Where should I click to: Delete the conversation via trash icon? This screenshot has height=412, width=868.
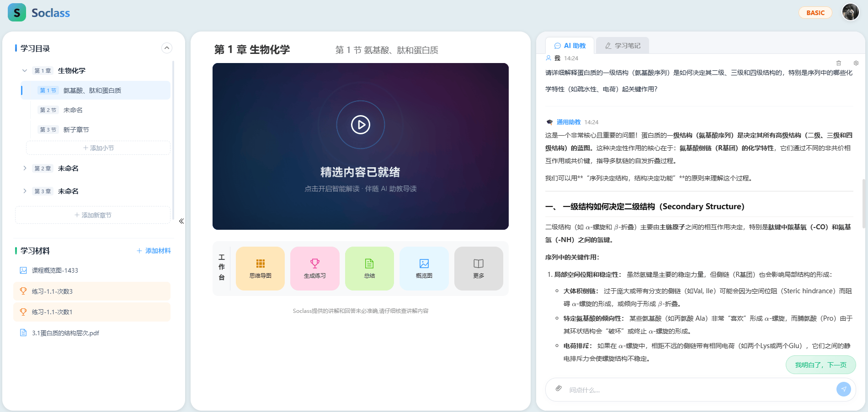pyautogui.click(x=839, y=63)
